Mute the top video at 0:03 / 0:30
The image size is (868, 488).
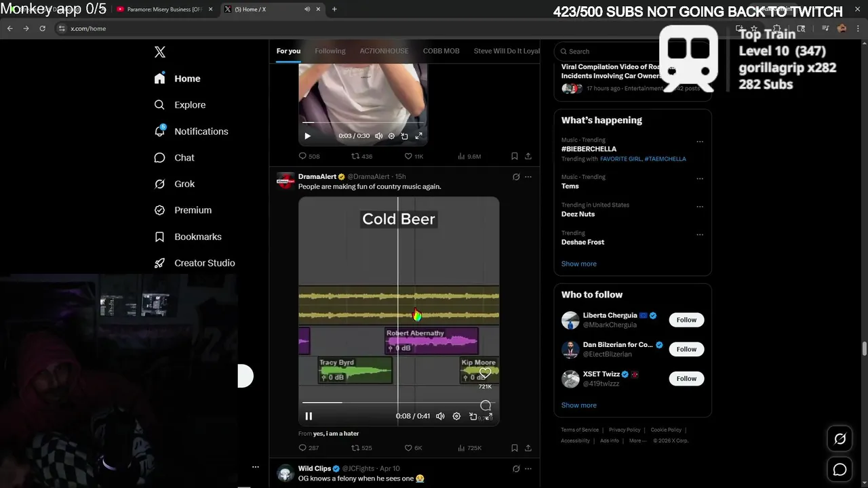click(378, 136)
